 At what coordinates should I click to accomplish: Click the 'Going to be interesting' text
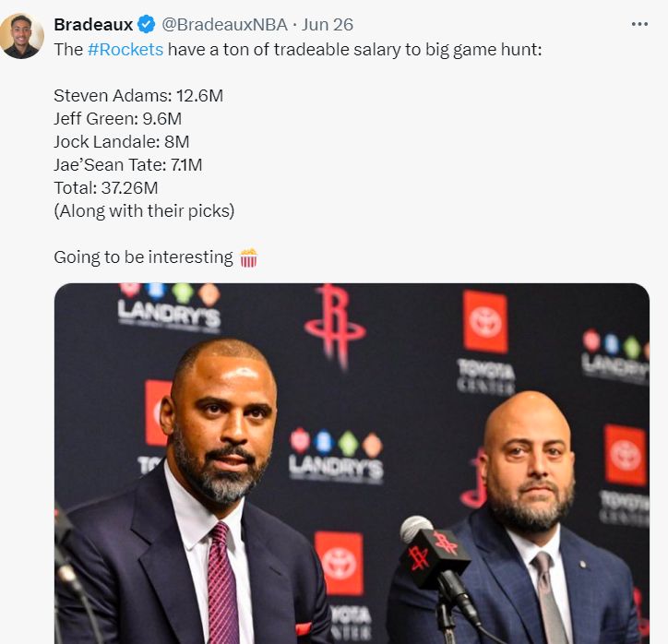[x=144, y=256]
